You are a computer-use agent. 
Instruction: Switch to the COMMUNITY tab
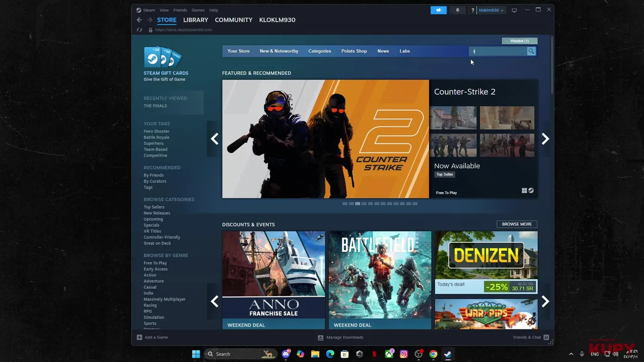(233, 20)
